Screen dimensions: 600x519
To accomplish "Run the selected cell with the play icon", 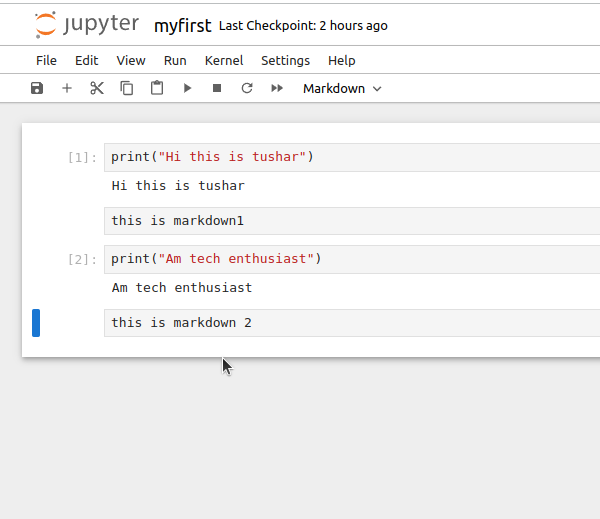I will click(x=187, y=88).
